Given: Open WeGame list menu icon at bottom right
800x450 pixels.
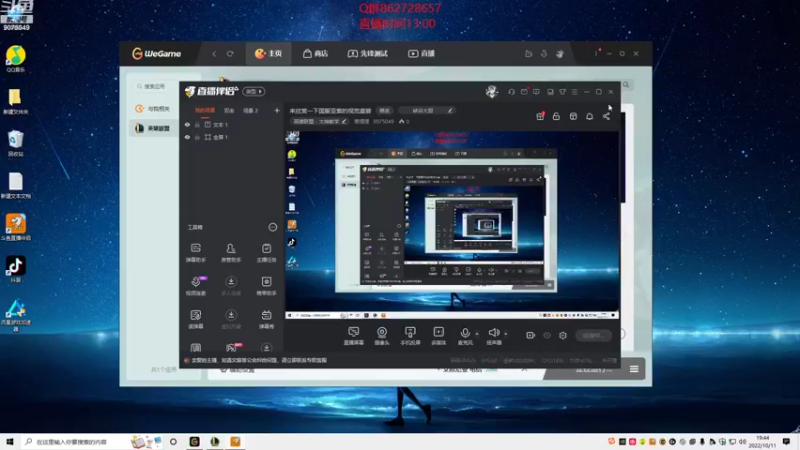Looking at the screenshot, I should point(634,369).
